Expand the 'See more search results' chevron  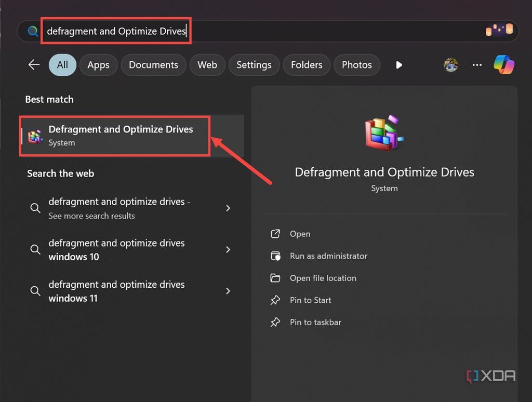coord(228,208)
